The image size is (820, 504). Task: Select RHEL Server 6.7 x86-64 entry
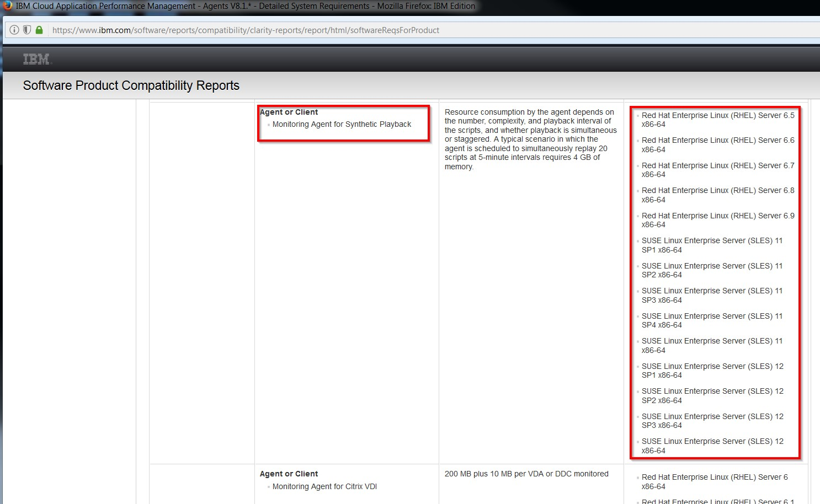[x=718, y=170]
